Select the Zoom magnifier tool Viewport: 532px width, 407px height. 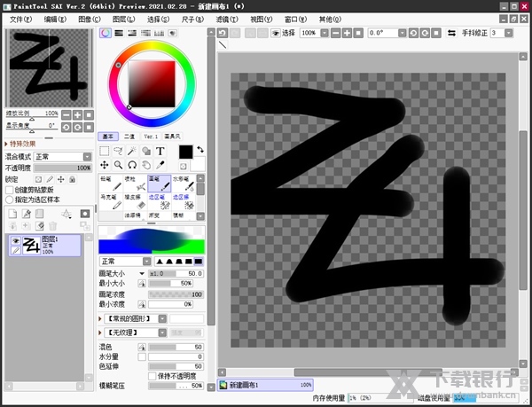(118, 165)
